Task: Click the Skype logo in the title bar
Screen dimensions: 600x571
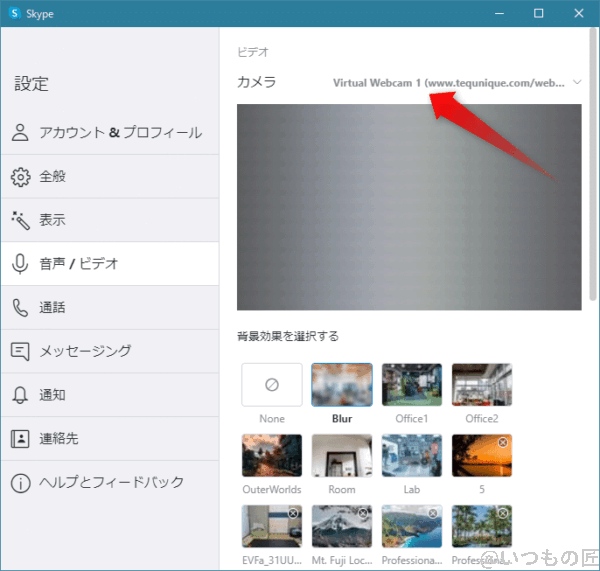Action: click(x=15, y=13)
